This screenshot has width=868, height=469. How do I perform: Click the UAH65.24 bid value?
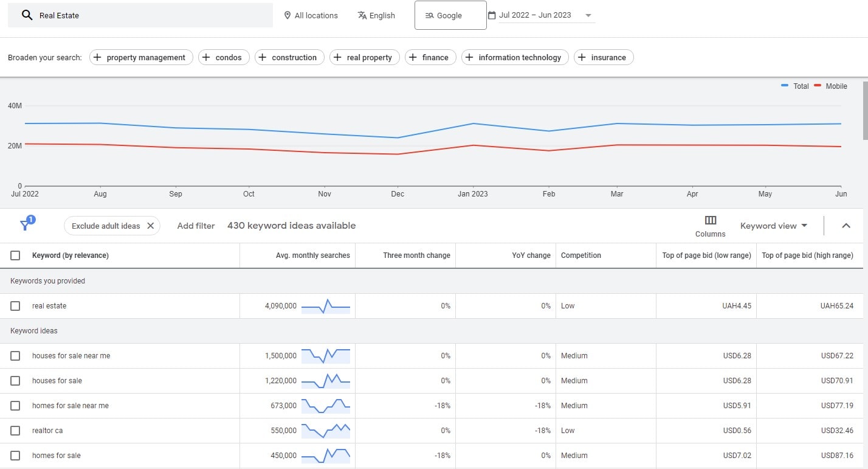pyautogui.click(x=837, y=306)
